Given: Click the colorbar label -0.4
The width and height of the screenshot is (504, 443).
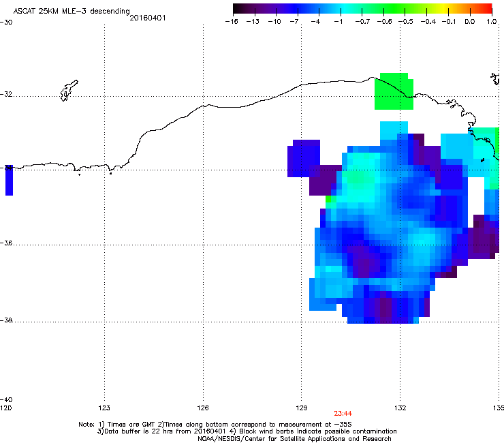Looking at the screenshot, I should pos(428,22).
